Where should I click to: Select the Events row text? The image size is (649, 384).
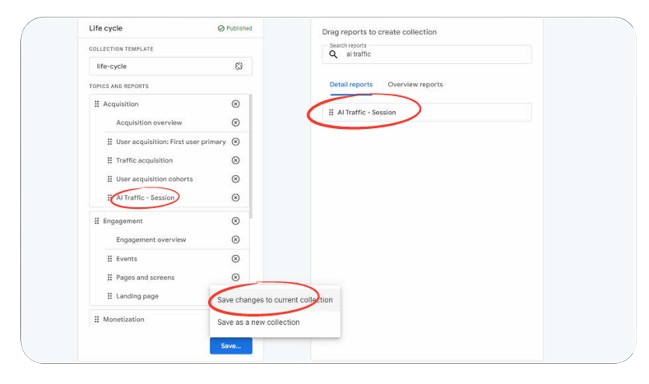[x=127, y=259]
